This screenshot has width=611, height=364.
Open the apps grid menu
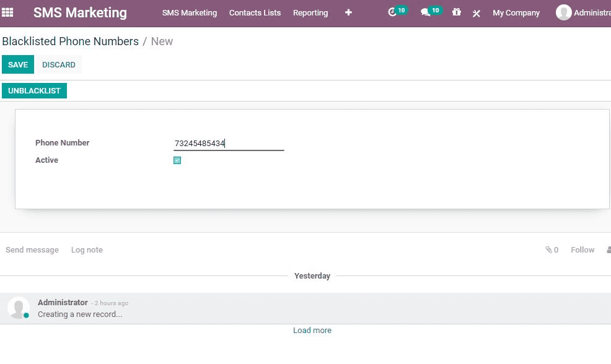[7, 12]
